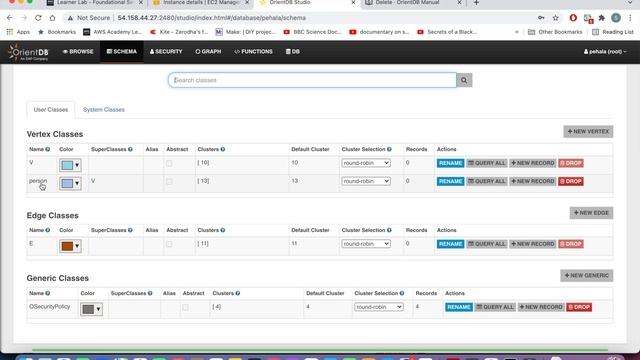The width and height of the screenshot is (640, 360).
Task: Focus the Search classes field
Action: [312, 80]
